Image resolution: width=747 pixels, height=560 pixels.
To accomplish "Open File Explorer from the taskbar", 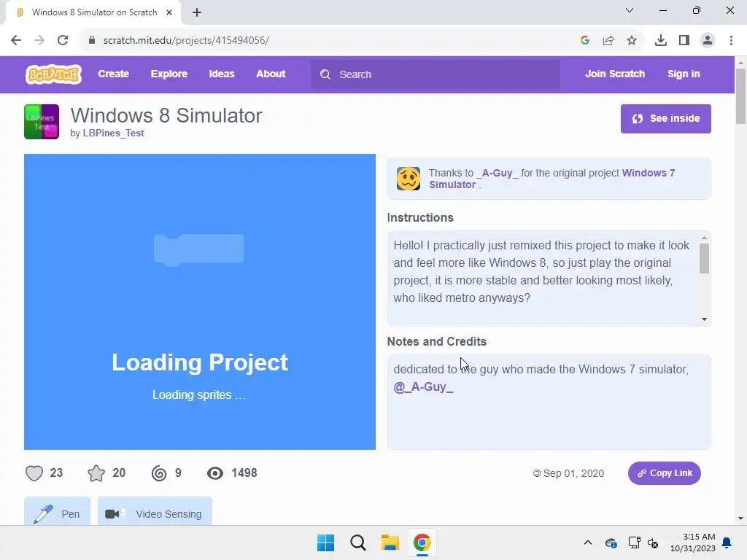I will coord(390,542).
